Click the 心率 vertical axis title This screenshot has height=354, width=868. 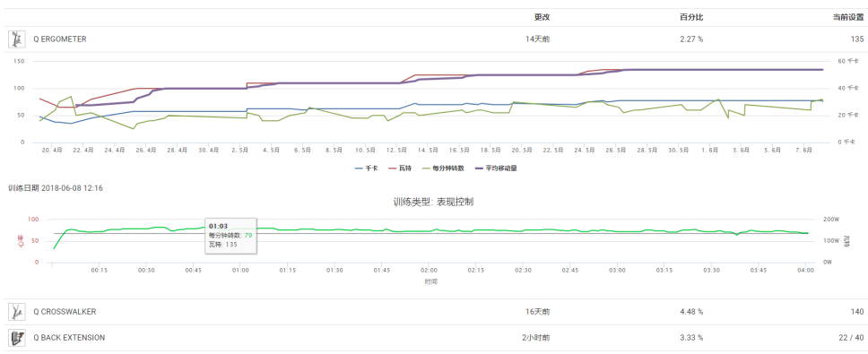click(21, 240)
